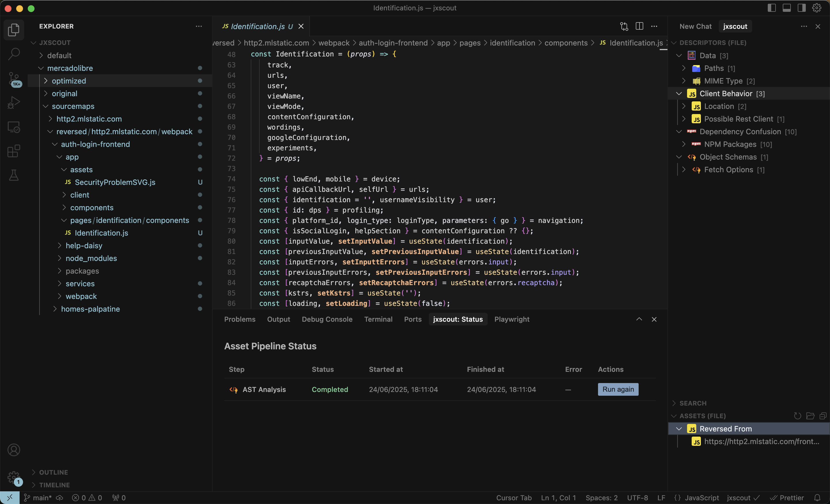Refresh the Assets (File) section
Screen dimensions: 830x504
(x=797, y=416)
